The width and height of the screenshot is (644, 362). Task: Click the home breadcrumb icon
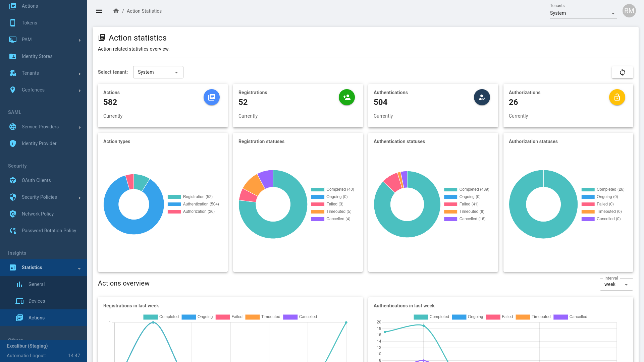(116, 11)
